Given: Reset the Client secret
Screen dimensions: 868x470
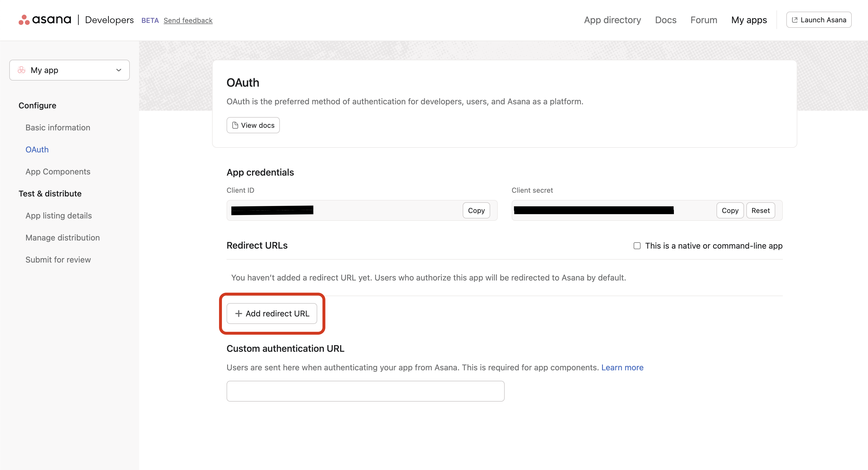Looking at the screenshot, I should [760, 211].
